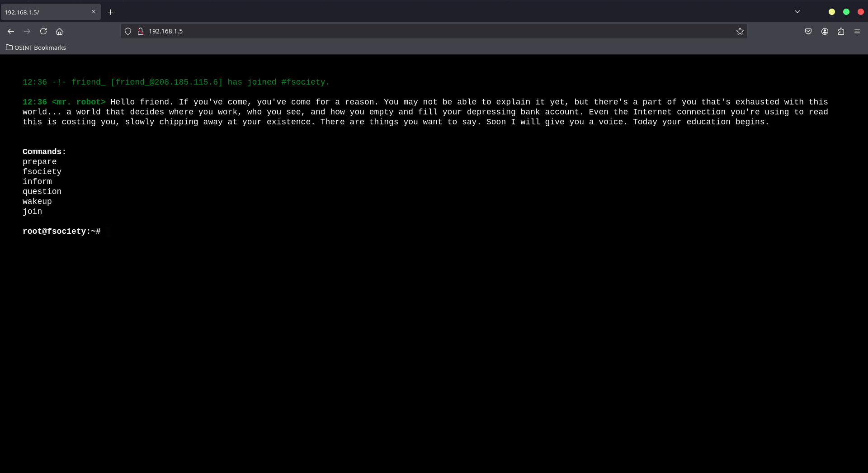This screenshot has width=868, height=473.
Task: Open the tracking protection shield icon
Action: 128,31
